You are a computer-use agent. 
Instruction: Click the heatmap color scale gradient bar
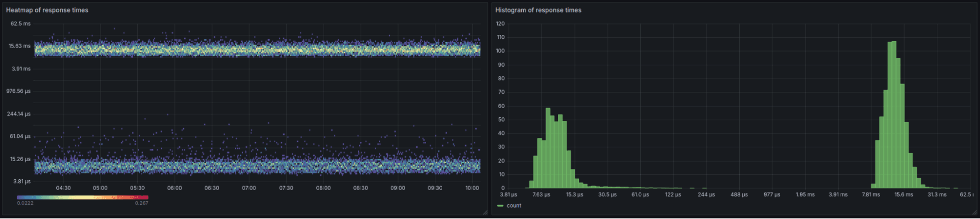click(82, 197)
